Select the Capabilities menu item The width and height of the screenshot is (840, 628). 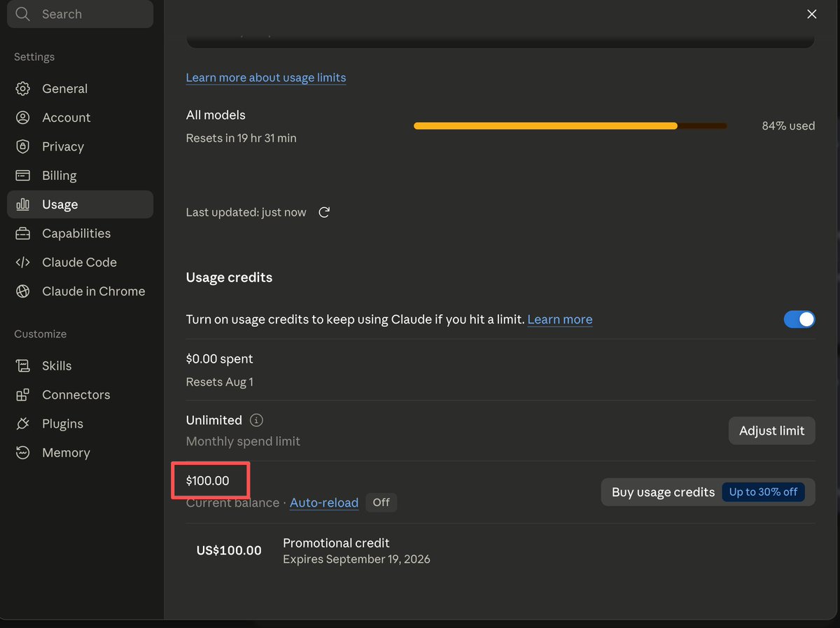pyautogui.click(x=80, y=233)
